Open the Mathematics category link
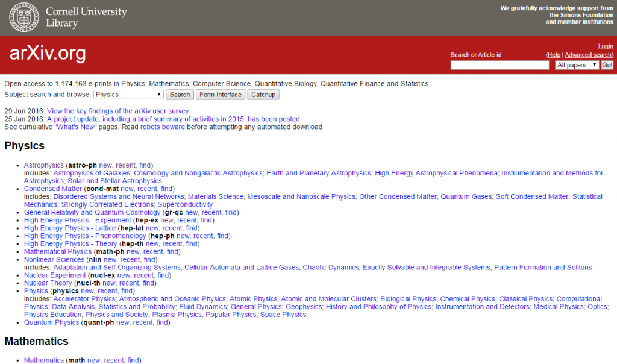617x364 pixels. 43,360
